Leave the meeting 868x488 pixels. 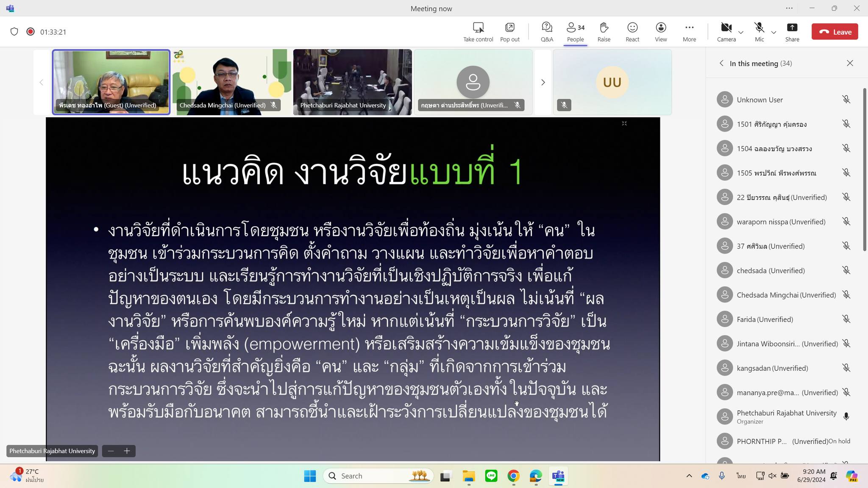pyautogui.click(x=835, y=32)
